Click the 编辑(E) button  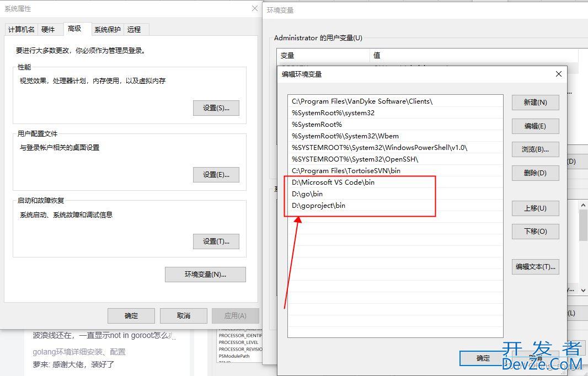coord(535,126)
